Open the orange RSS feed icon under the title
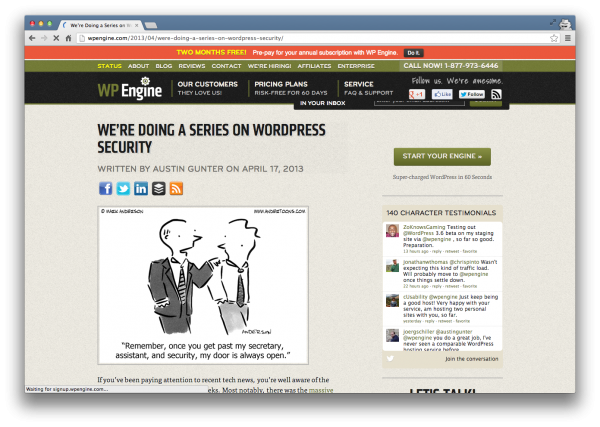Viewport: 600px width, 427px height. tap(176, 189)
